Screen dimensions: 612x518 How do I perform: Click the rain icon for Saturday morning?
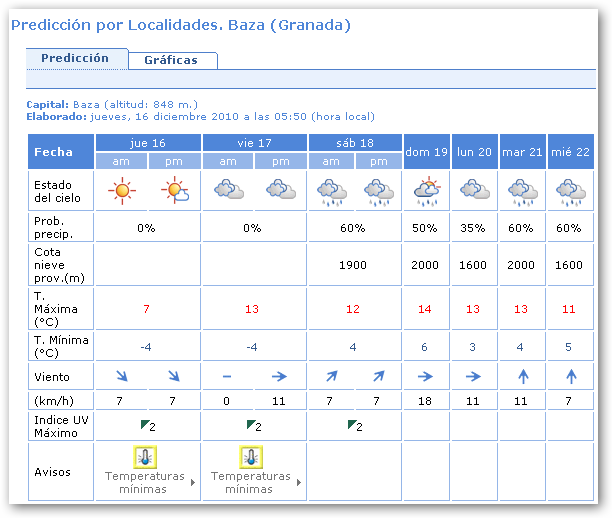pos(329,190)
